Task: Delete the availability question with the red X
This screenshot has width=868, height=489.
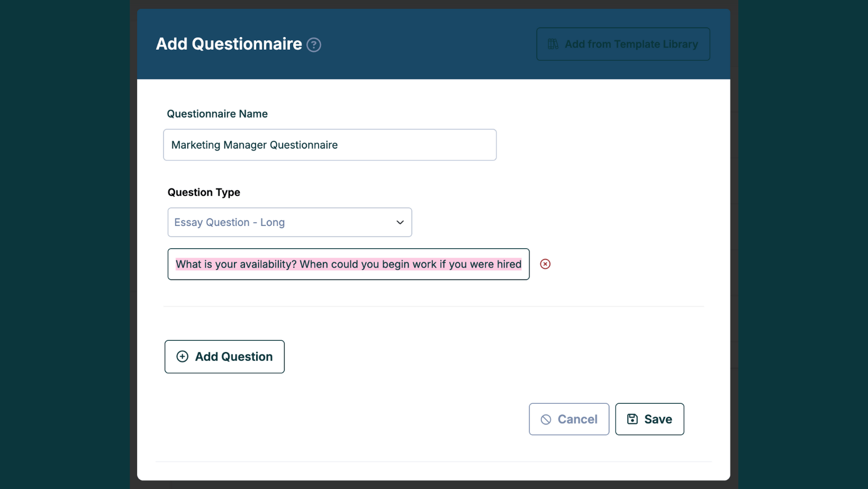Action: (x=545, y=264)
